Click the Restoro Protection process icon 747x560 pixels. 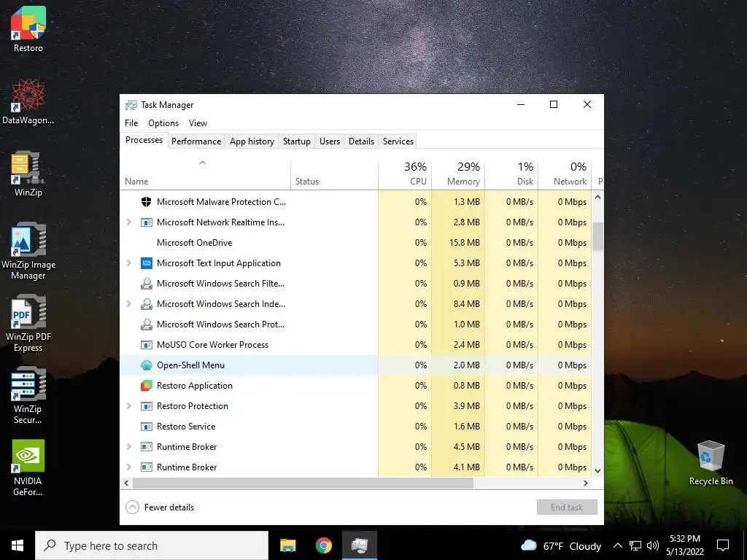point(146,406)
